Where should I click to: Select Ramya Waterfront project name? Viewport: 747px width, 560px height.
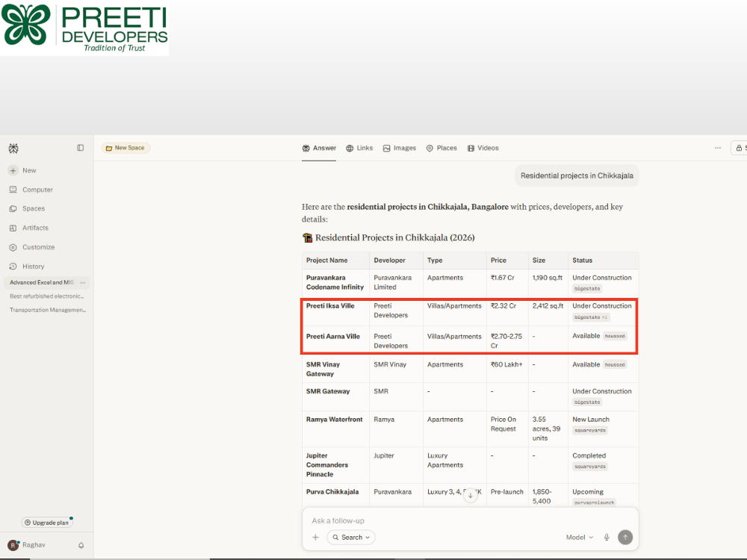tap(335, 420)
